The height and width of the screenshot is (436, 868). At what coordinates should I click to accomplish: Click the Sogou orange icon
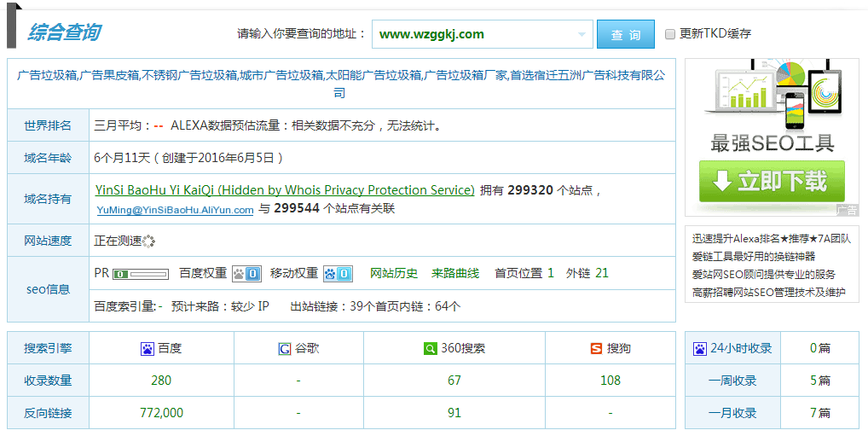coord(596,349)
